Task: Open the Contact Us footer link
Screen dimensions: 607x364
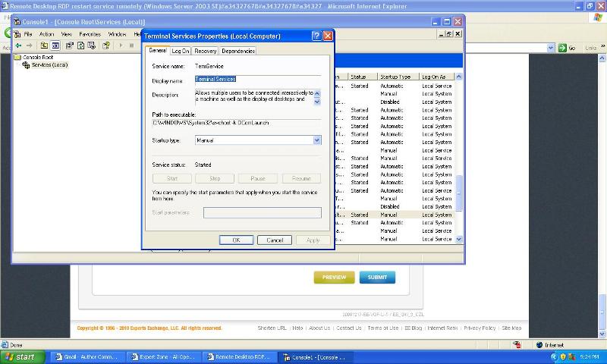Action: [349, 328]
